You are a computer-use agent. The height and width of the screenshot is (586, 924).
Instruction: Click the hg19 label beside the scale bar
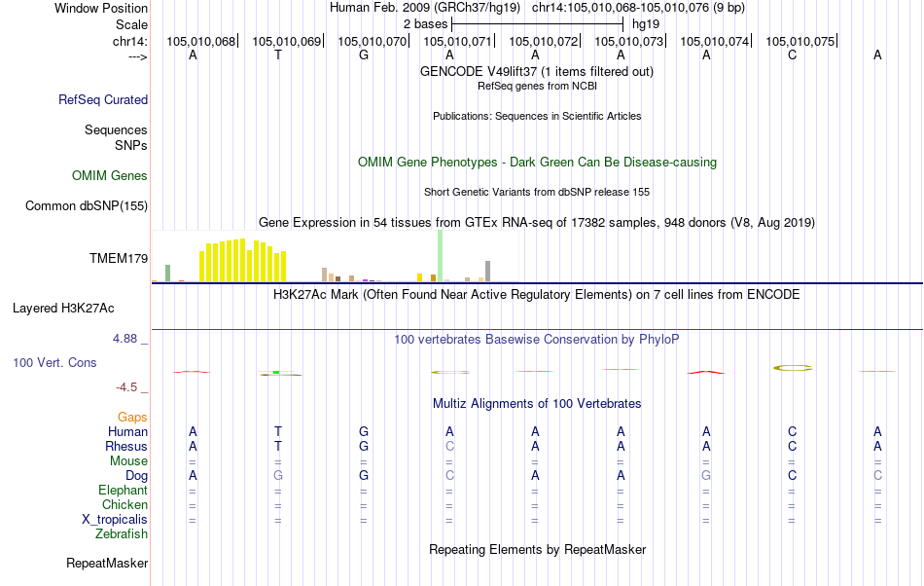pos(645,24)
